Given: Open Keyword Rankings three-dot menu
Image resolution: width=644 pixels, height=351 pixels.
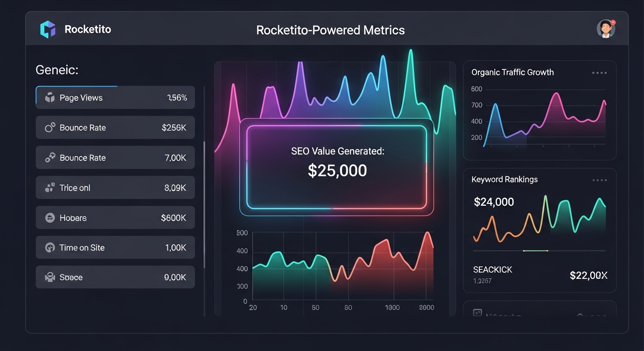Looking at the screenshot, I should click(599, 180).
